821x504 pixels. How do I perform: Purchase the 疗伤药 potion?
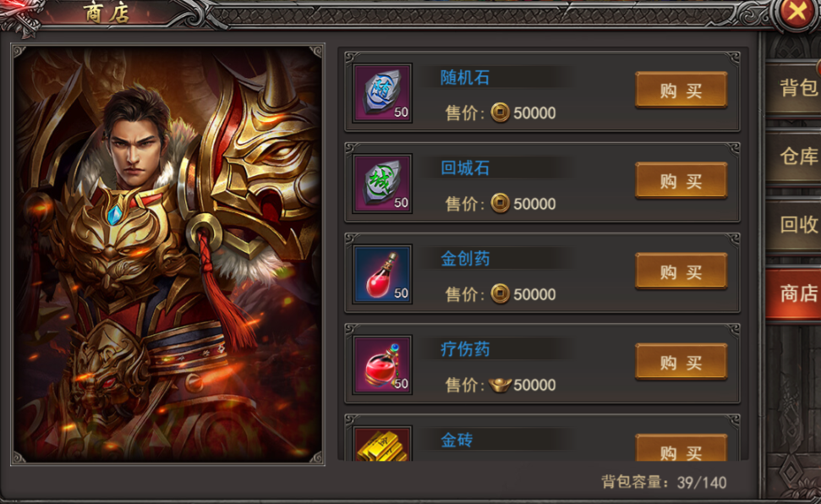681,363
